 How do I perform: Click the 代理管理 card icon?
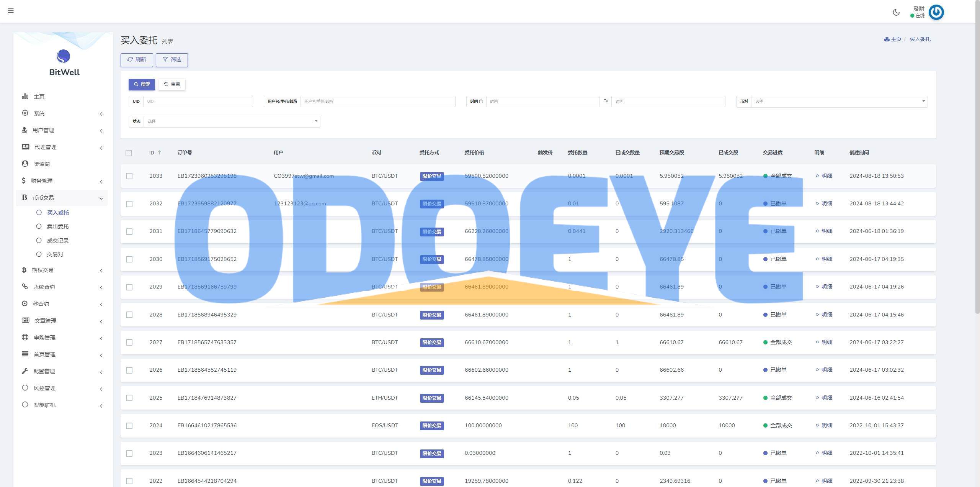pos(26,147)
